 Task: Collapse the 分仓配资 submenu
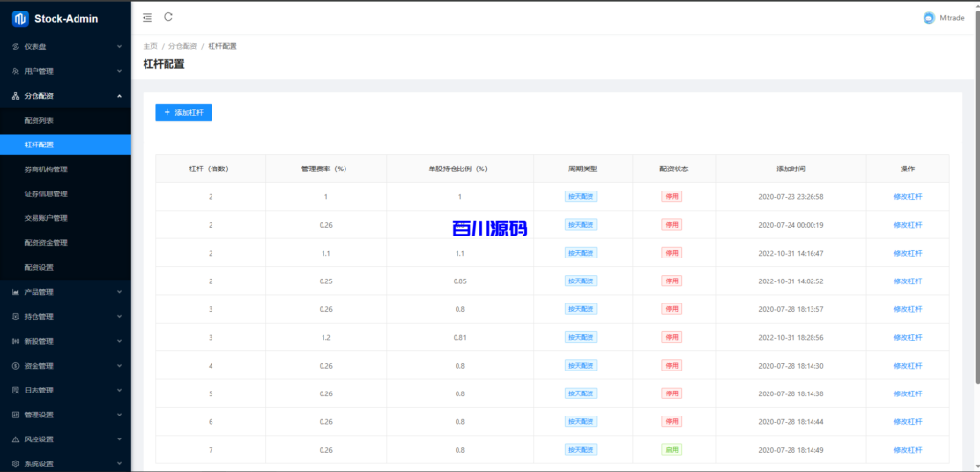(x=119, y=96)
